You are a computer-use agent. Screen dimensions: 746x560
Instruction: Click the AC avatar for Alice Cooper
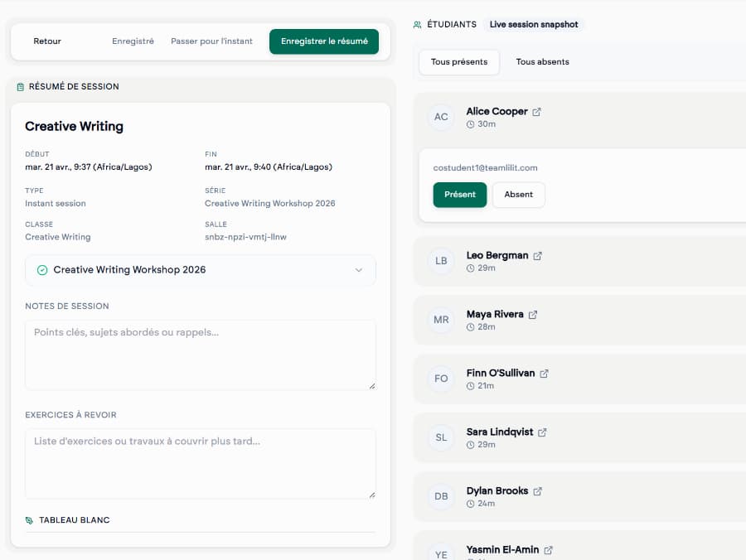[x=441, y=117]
